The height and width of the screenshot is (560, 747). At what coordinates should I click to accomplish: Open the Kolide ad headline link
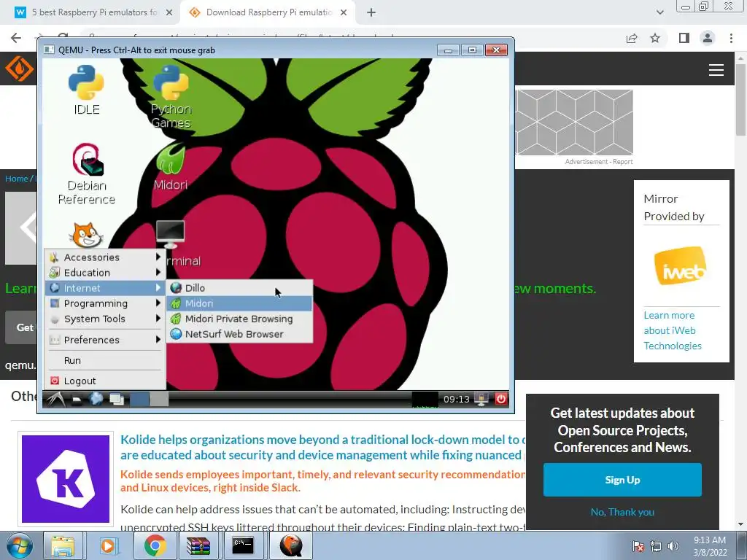(322, 447)
